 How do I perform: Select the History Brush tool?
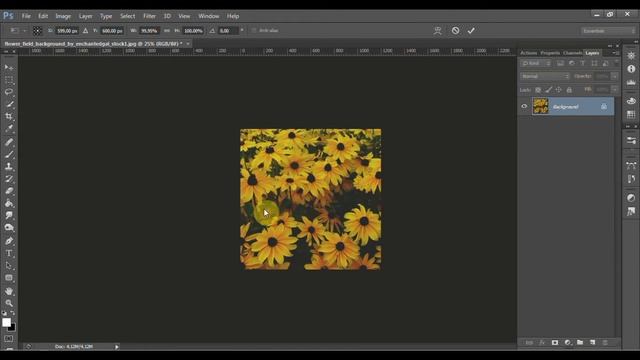tap(9, 179)
